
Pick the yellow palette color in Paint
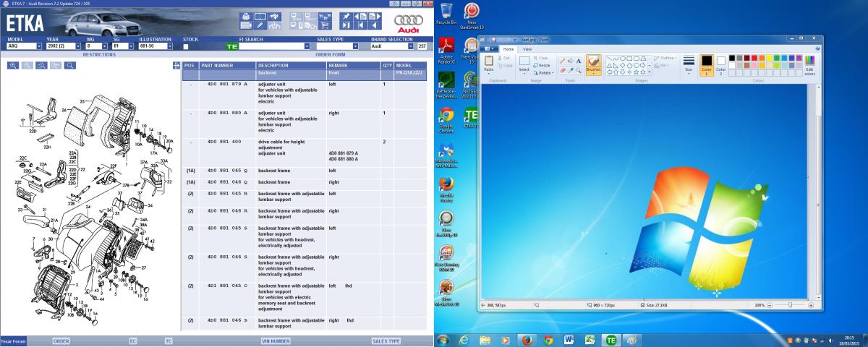coord(769,58)
